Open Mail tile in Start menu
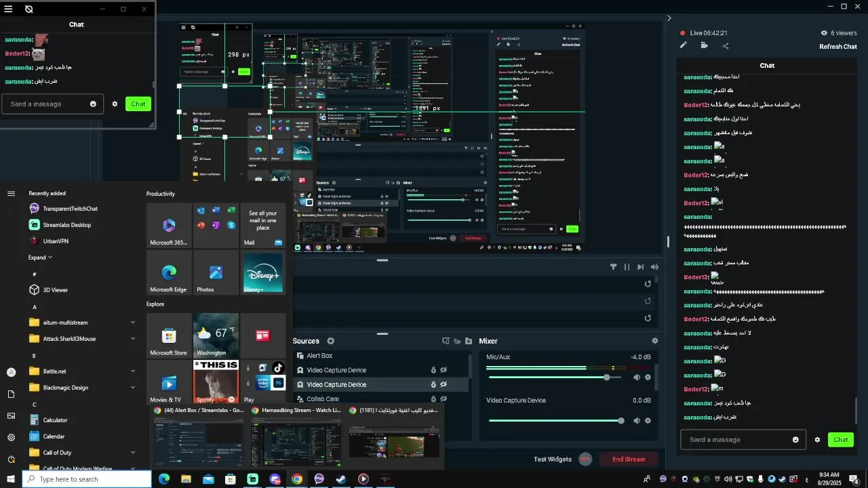This screenshot has width=868, height=488. (262, 226)
